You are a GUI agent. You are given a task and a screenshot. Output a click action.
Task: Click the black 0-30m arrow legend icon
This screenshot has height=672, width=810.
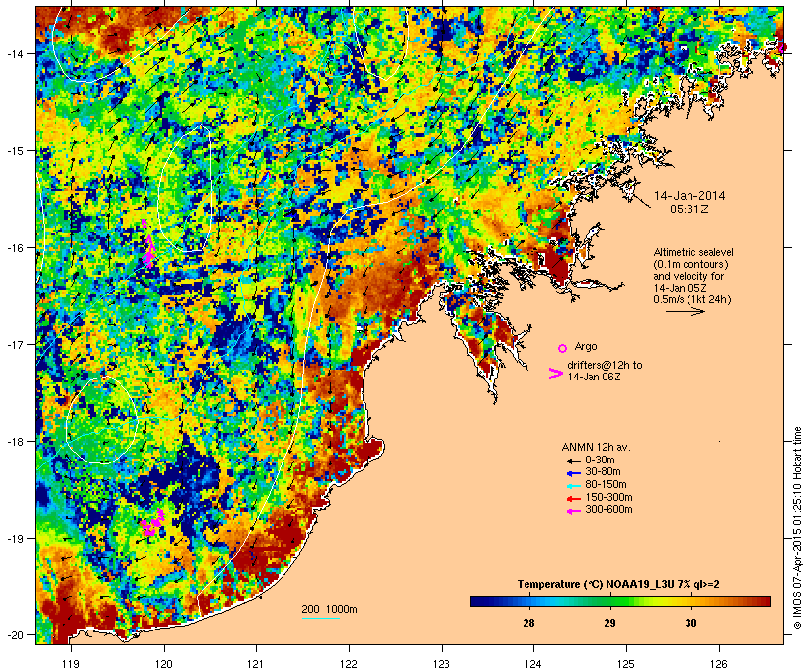[573, 461]
